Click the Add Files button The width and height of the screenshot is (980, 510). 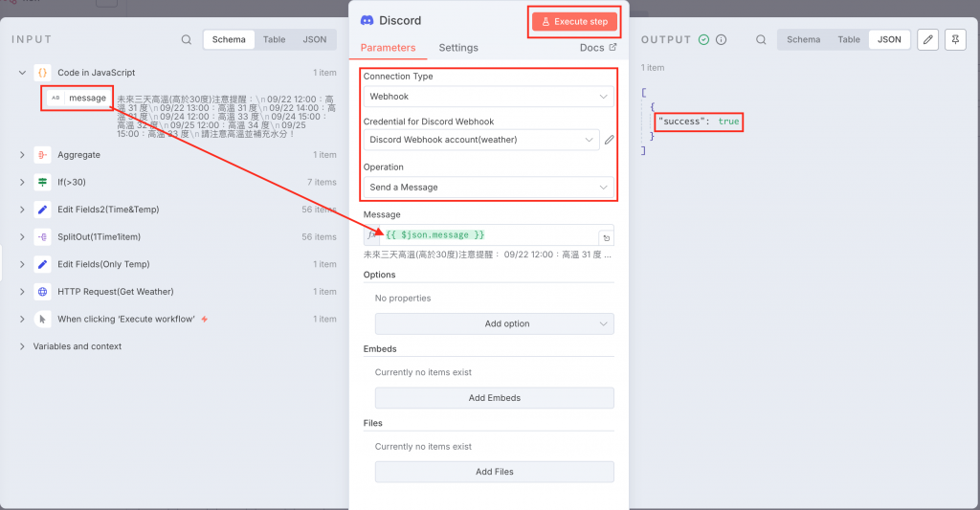point(495,472)
